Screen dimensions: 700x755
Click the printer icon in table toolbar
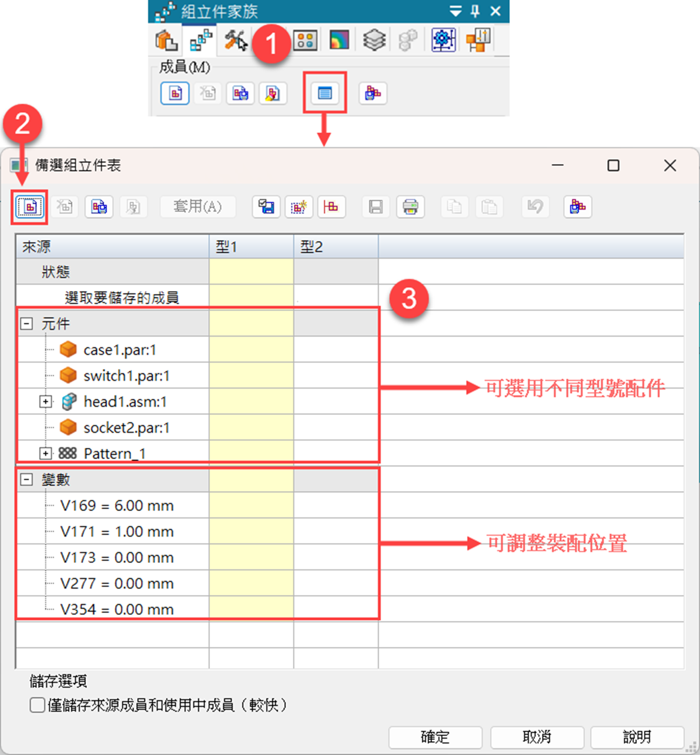tap(410, 207)
